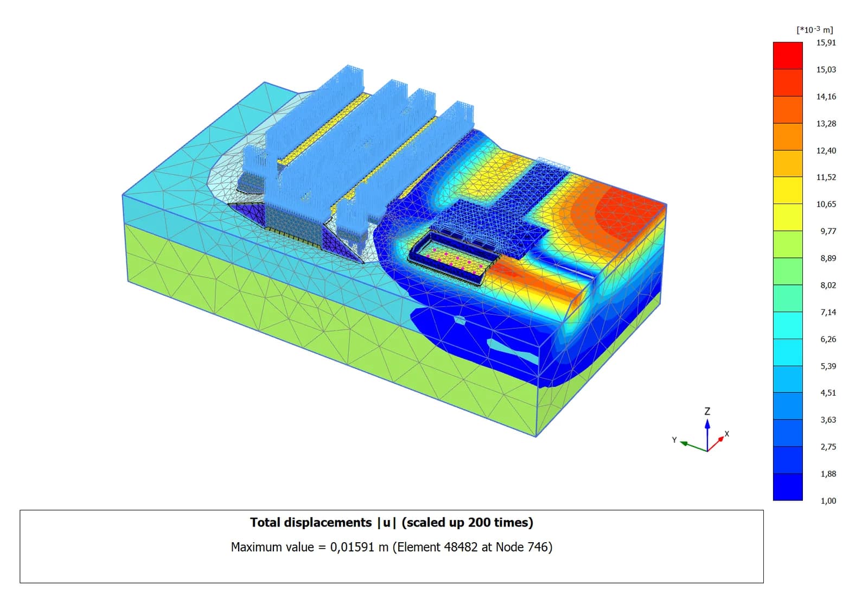The width and height of the screenshot is (868, 603).
Task: Select the green swatch between 8,89 and 8,02
Action: (x=788, y=271)
